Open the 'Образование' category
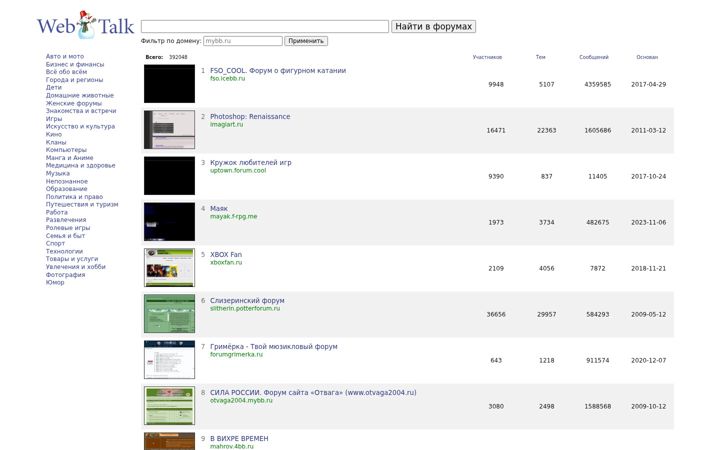Viewport: 720px width, 450px height. [x=67, y=189]
